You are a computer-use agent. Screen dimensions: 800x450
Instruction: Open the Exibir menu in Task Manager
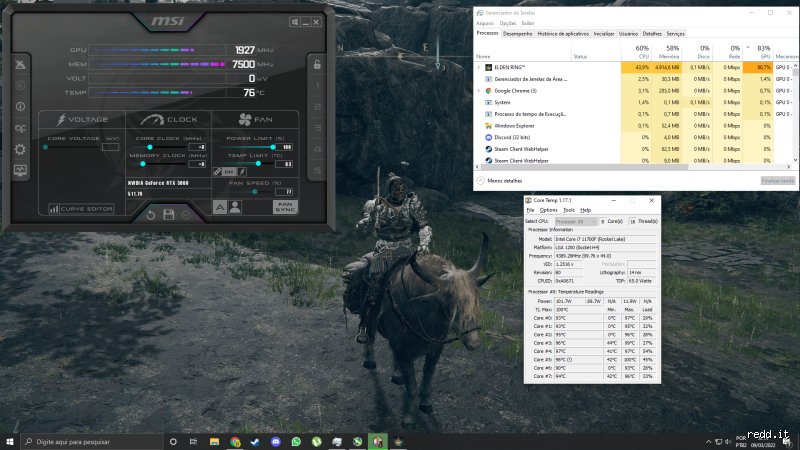pyautogui.click(x=528, y=23)
